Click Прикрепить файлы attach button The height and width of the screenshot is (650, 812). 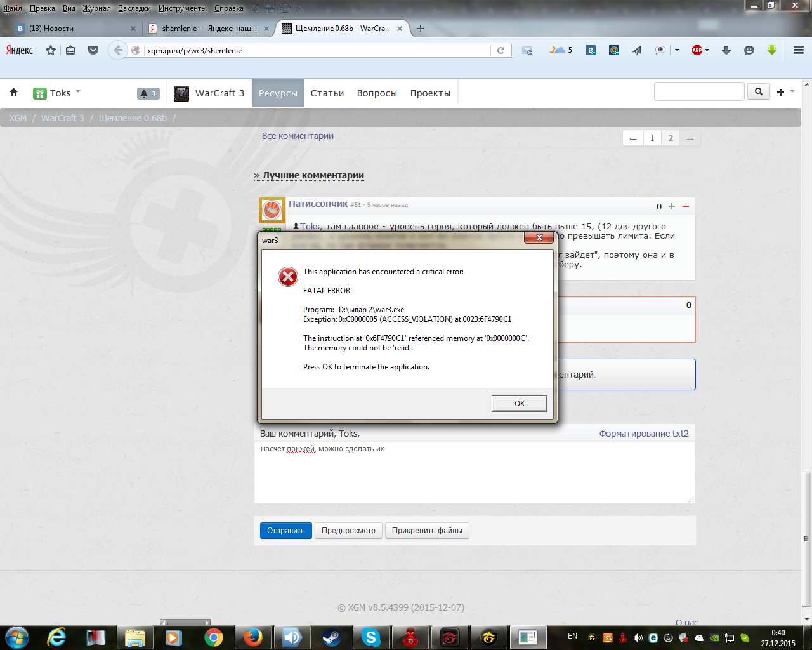coord(427,531)
